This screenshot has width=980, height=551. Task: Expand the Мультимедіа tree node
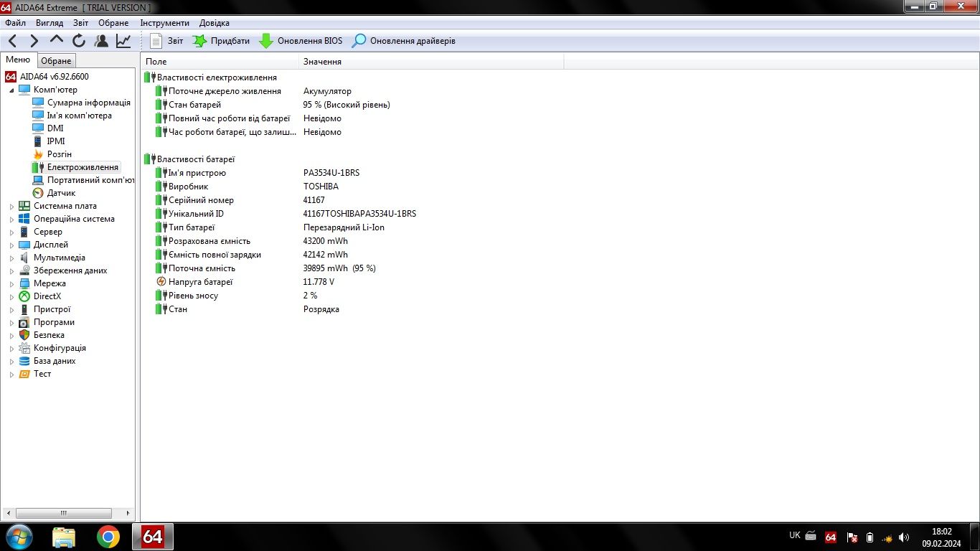tap(11, 258)
